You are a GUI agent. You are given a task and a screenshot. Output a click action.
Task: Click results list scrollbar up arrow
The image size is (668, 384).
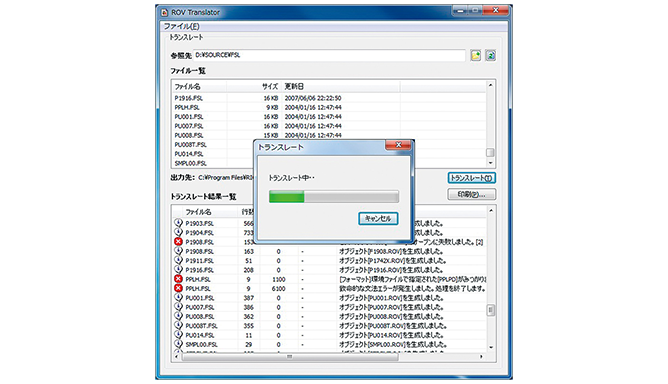(491, 211)
